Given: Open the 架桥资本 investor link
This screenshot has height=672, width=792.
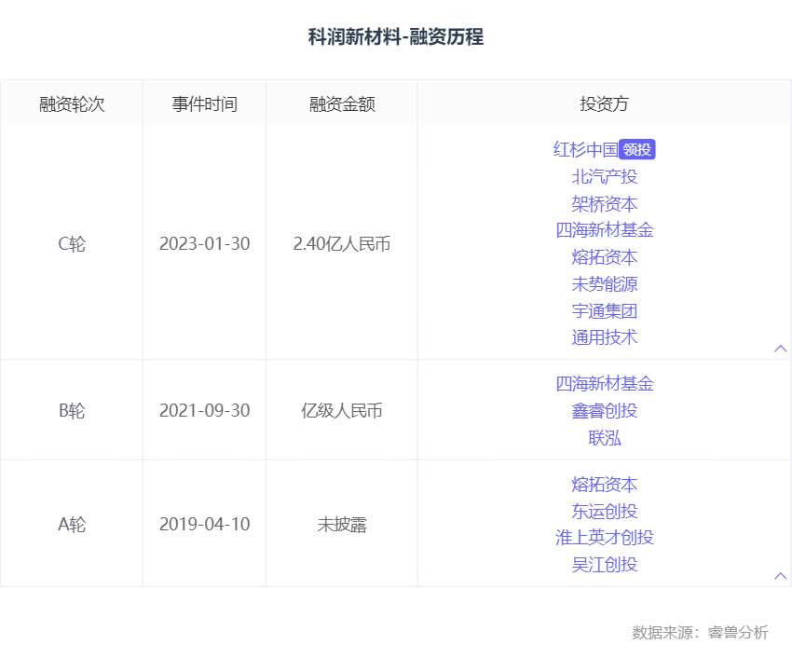Looking at the screenshot, I should tap(605, 204).
